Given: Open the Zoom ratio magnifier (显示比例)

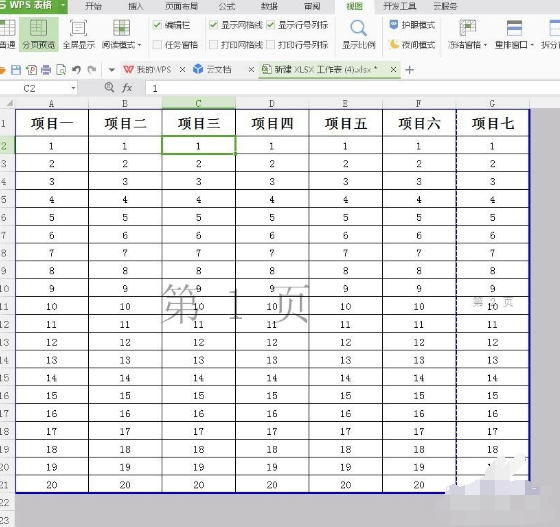Looking at the screenshot, I should click(x=359, y=28).
